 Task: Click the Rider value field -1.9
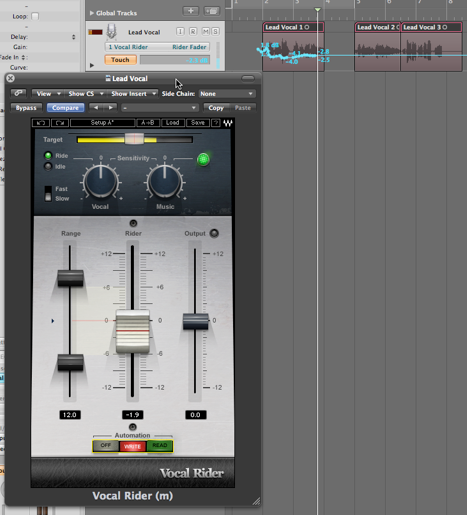(x=133, y=415)
